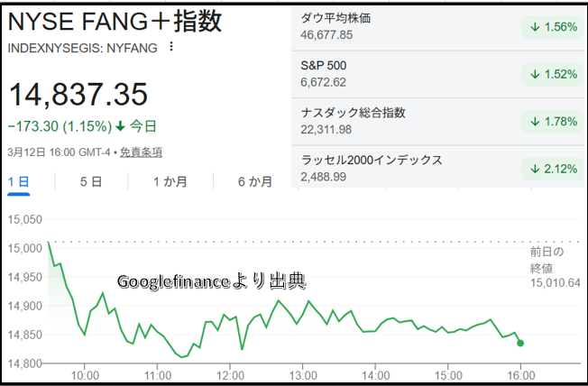Open the three-dot menu beside NYFANG ticker
The height and width of the screenshot is (386, 588).
click(x=172, y=47)
